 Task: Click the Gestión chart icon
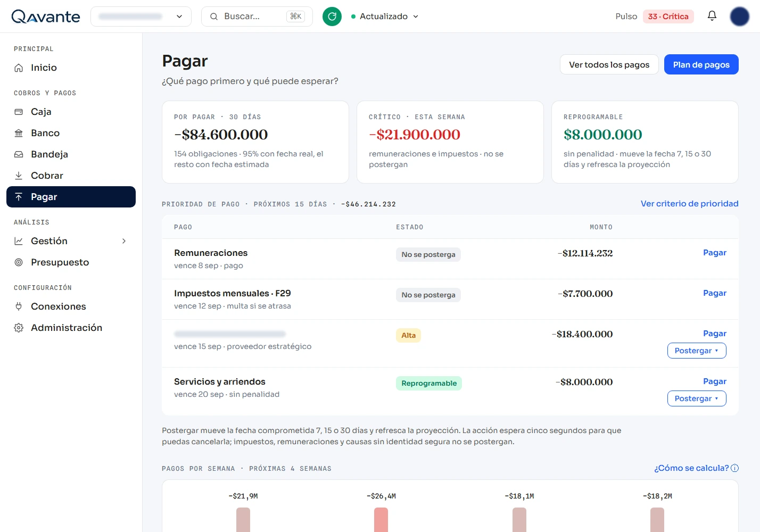click(x=19, y=241)
